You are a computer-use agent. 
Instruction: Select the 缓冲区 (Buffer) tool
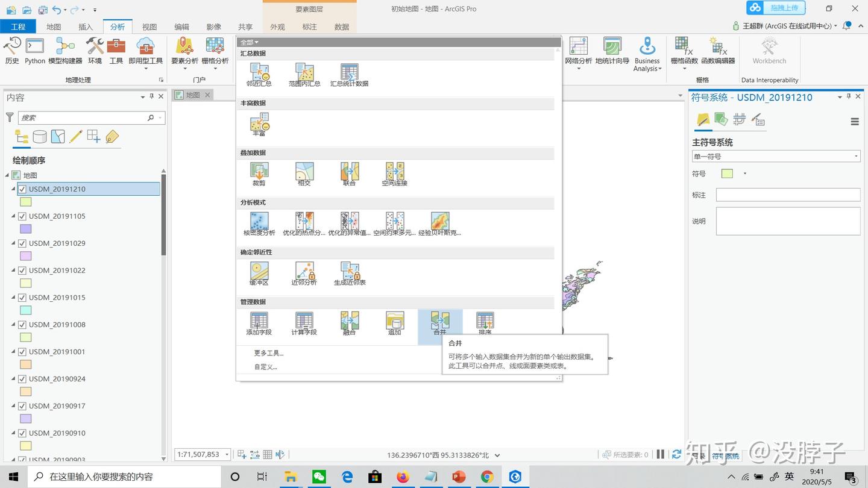[x=259, y=272]
